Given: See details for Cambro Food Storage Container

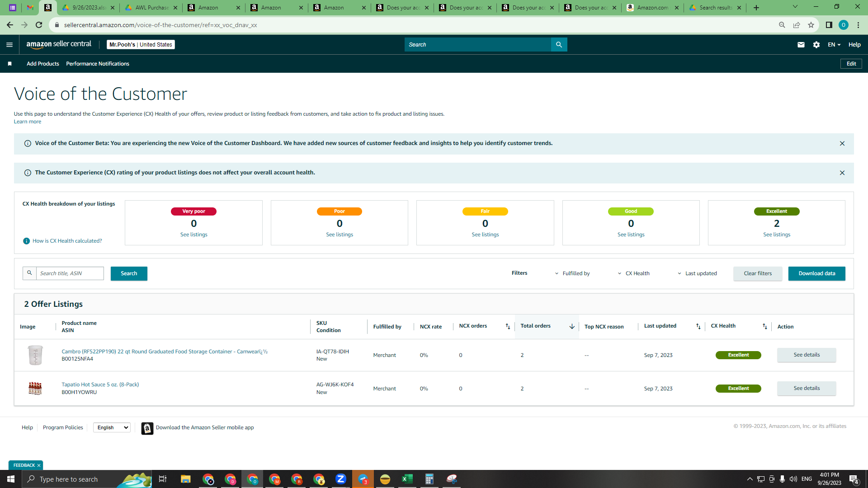Looking at the screenshot, I should click(x=807, y=355).
